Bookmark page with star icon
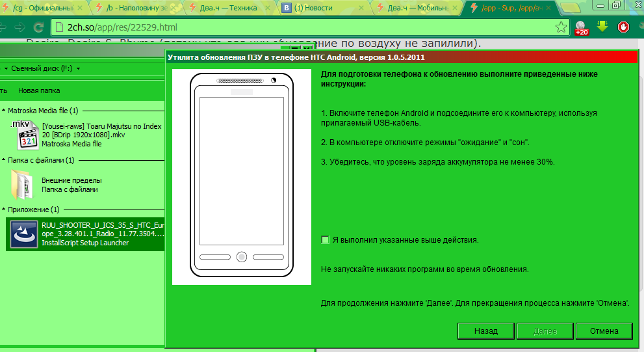 pyautogui.click(x=561, y=27)
